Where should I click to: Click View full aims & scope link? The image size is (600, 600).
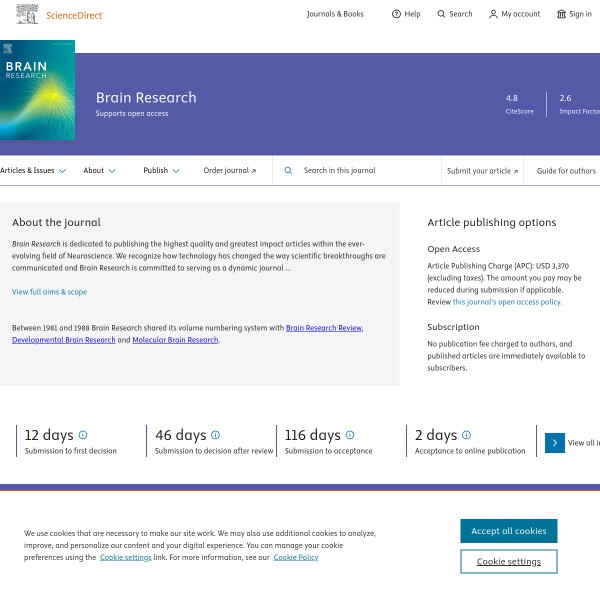tap(49, 292)
